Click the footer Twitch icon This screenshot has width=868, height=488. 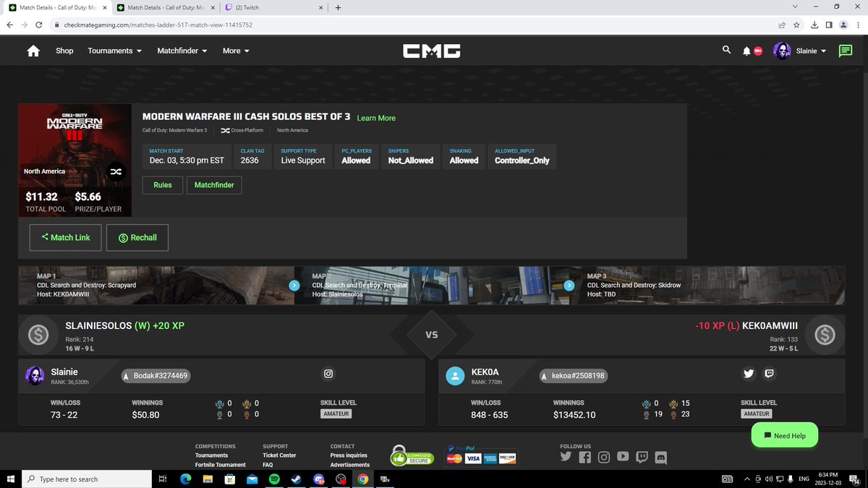[642, 457]
